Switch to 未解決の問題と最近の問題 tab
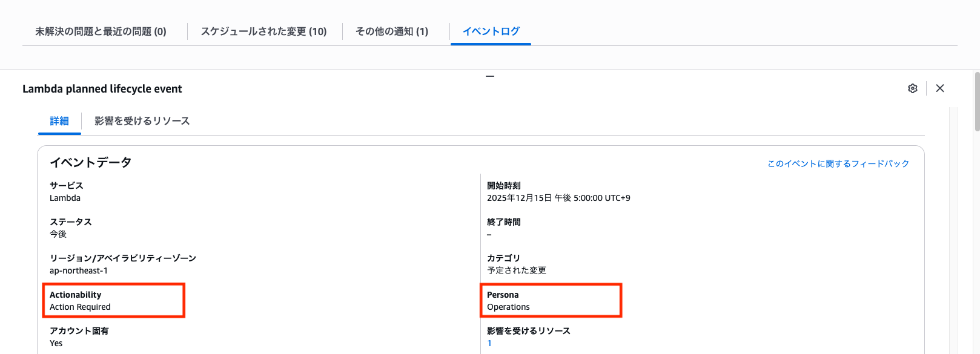Screen dimensions: 980x354 (x=101, y=31)
